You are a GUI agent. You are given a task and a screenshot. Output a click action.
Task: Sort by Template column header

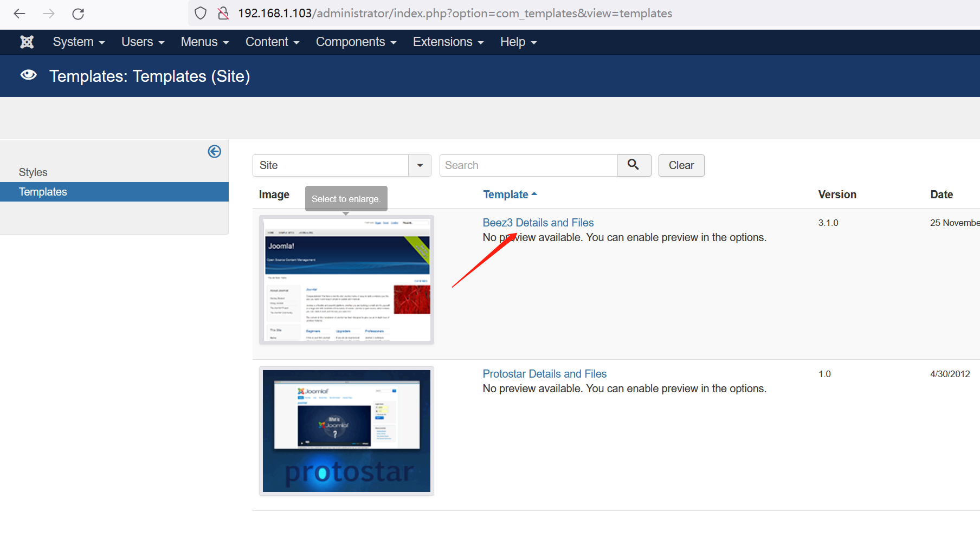tap(510, 195)
